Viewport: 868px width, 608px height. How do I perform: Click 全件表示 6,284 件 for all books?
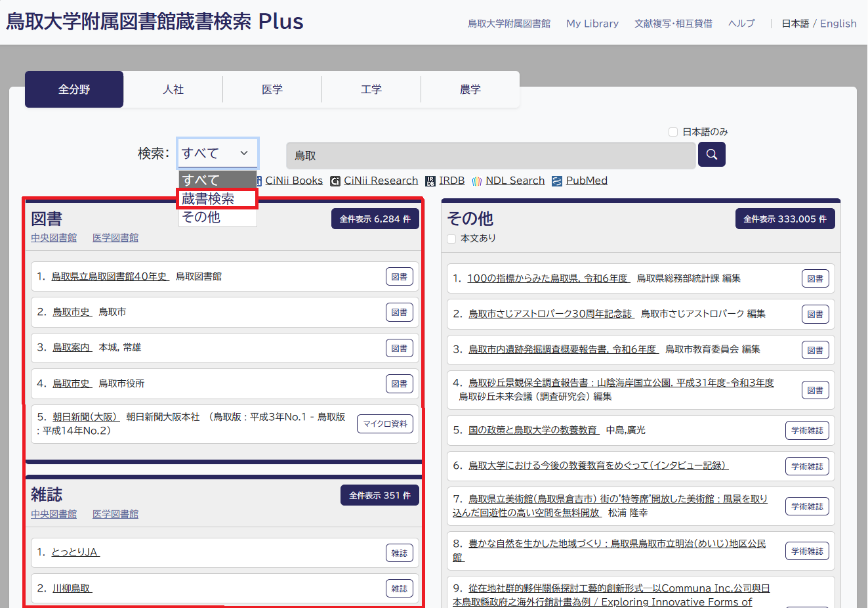point(375,219)
